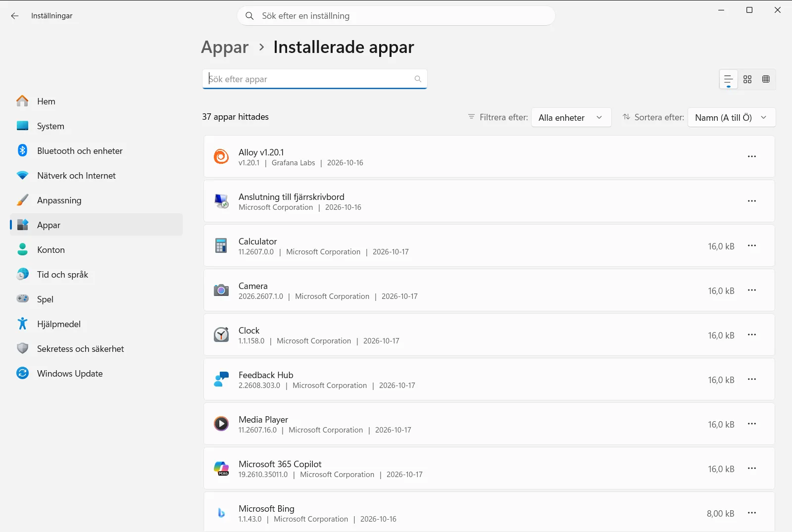Open more options for Calculator
Viewport: 792px width, 532px height.
coord(752,245)
